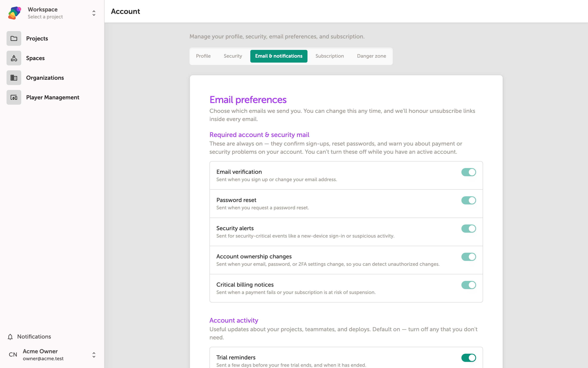
Task: Toggle the Security alerts switch
Action: [x=468, y=229]
